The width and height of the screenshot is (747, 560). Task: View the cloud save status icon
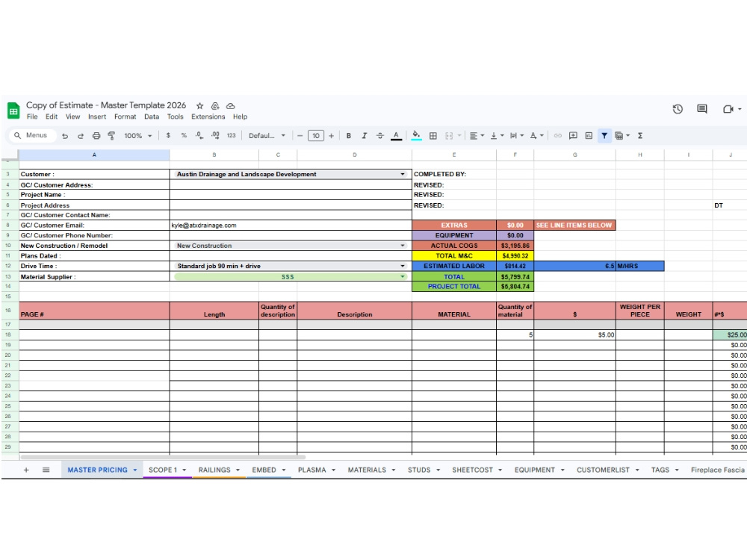[231, 106]
